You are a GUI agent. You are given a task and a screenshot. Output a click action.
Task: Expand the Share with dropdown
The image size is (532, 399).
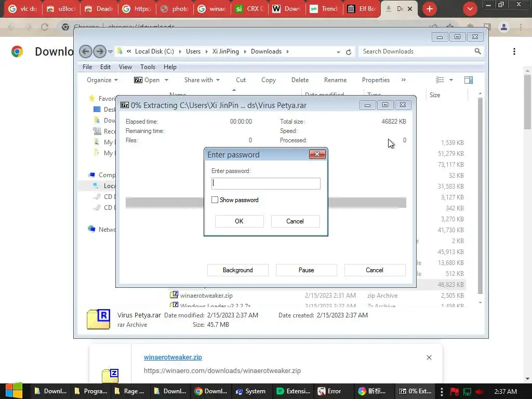coord(202,80)
